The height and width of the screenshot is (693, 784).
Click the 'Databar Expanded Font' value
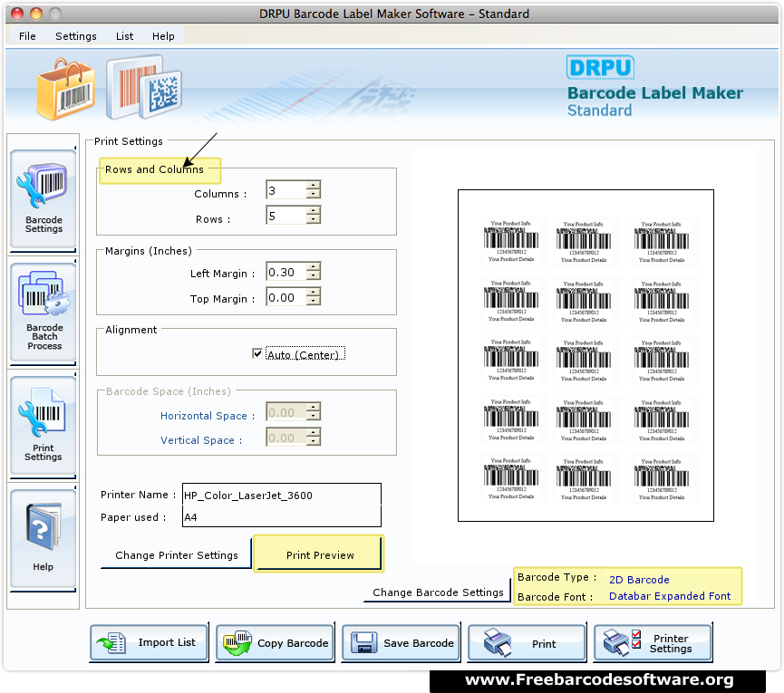click(x=670, y=596)
